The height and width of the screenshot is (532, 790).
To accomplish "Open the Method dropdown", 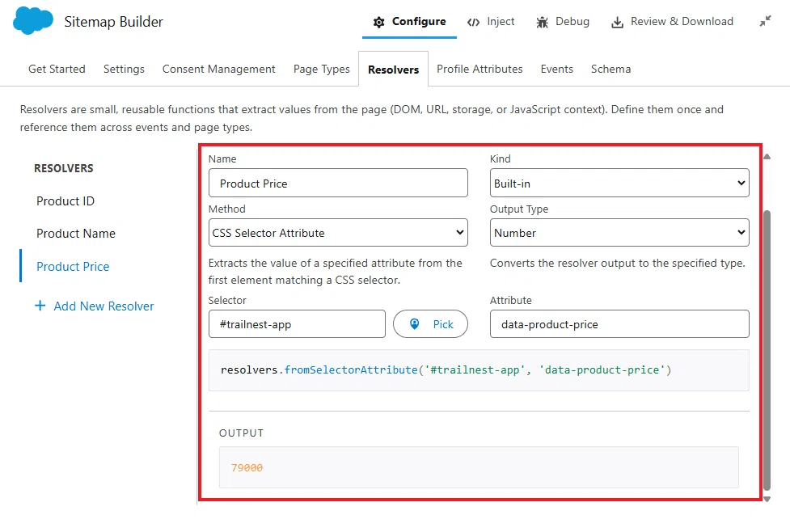I will (x=338, y=232).
